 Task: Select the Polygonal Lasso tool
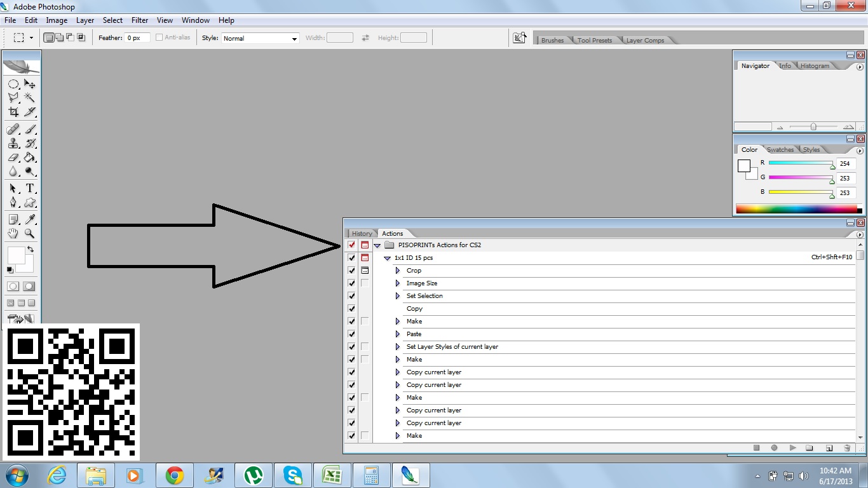(x=13, y=98)
